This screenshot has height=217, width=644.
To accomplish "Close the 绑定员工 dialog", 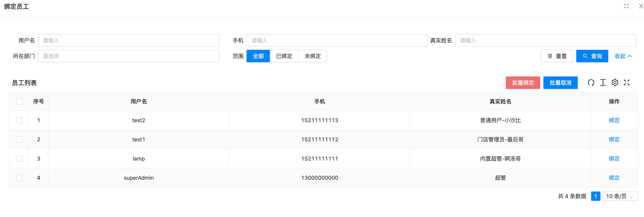I will 640,6.
